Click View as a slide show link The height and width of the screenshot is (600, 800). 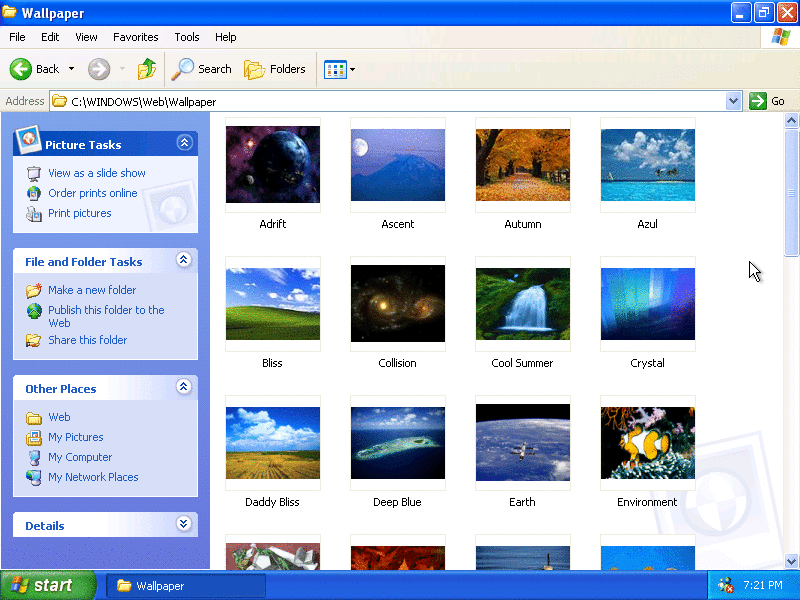coord(97,173)
